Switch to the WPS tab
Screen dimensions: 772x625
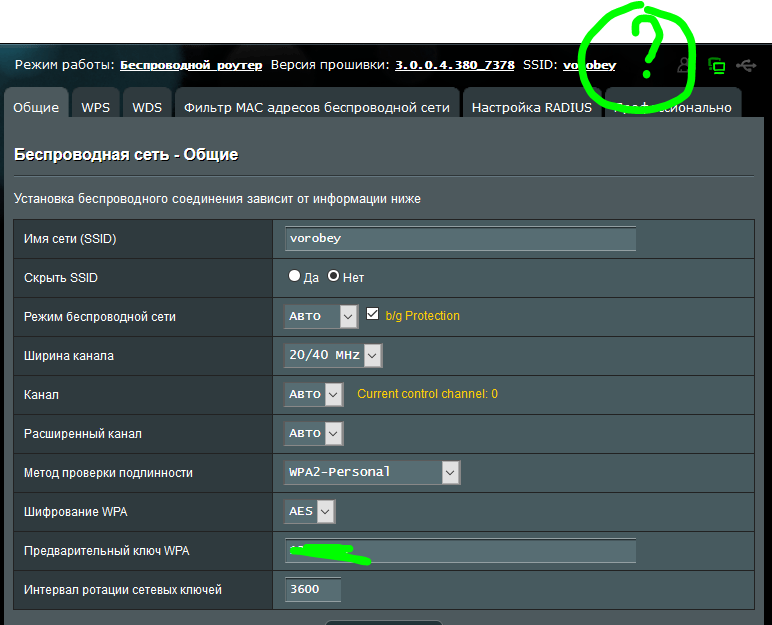[96, 107]
